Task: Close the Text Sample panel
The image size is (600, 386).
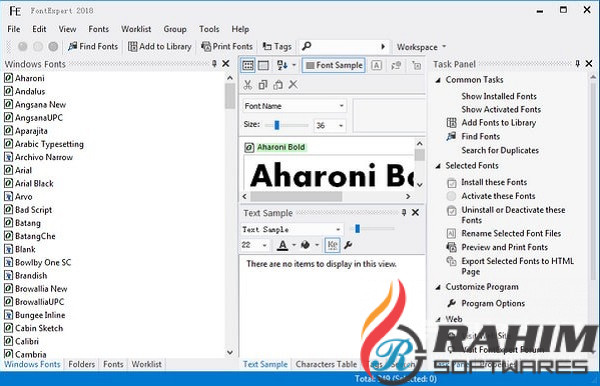Action: tap(415, 212)
